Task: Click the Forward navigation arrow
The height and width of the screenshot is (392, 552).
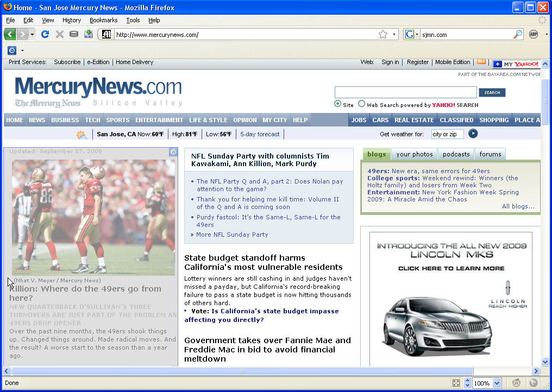Action: [x=22, y=34]
